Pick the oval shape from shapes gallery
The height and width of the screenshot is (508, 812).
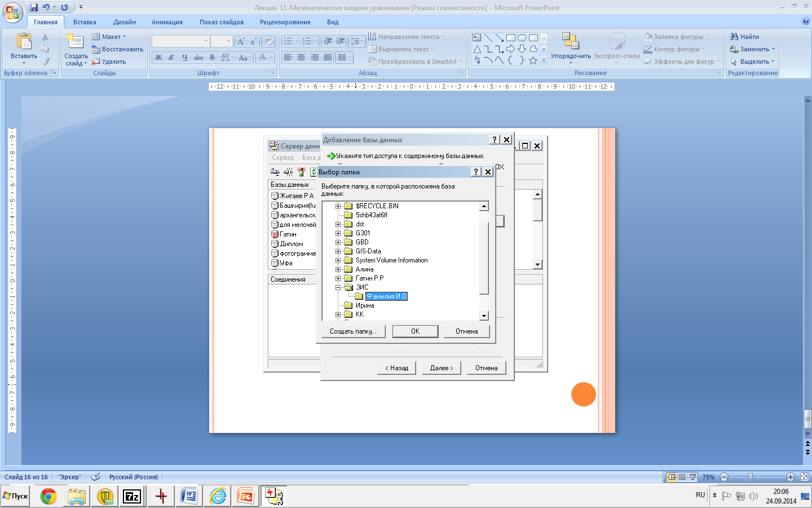(x=522, y=38)
